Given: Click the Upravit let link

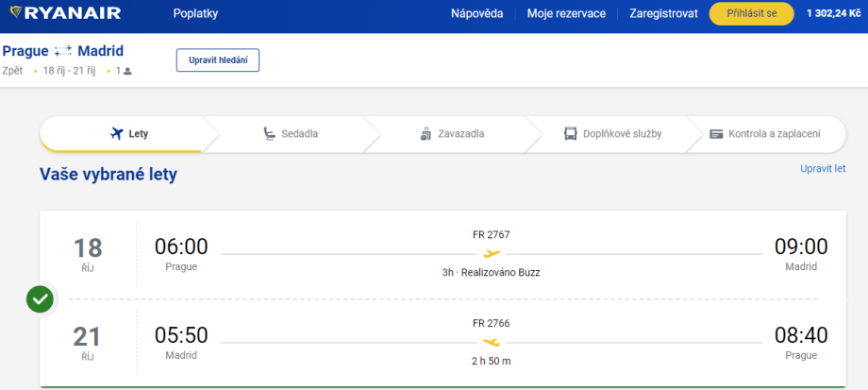Looking at the screenshot, I should click(823, 168).
